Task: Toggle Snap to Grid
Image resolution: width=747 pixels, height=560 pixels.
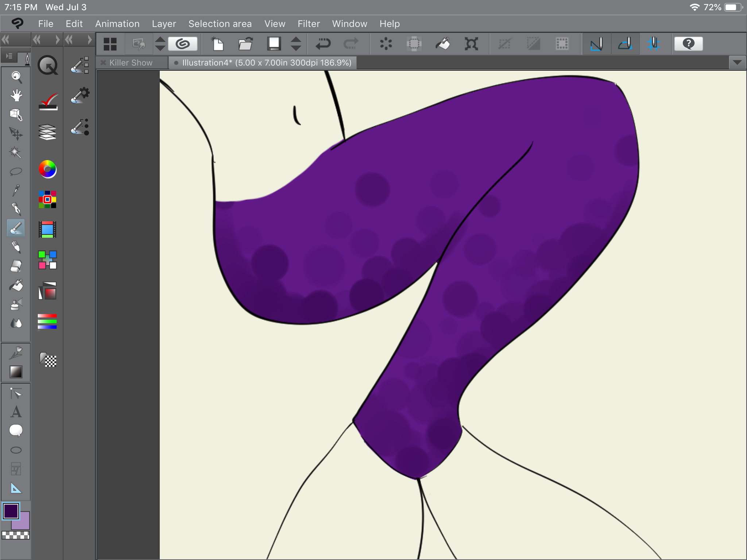Action: coord(654,44)
